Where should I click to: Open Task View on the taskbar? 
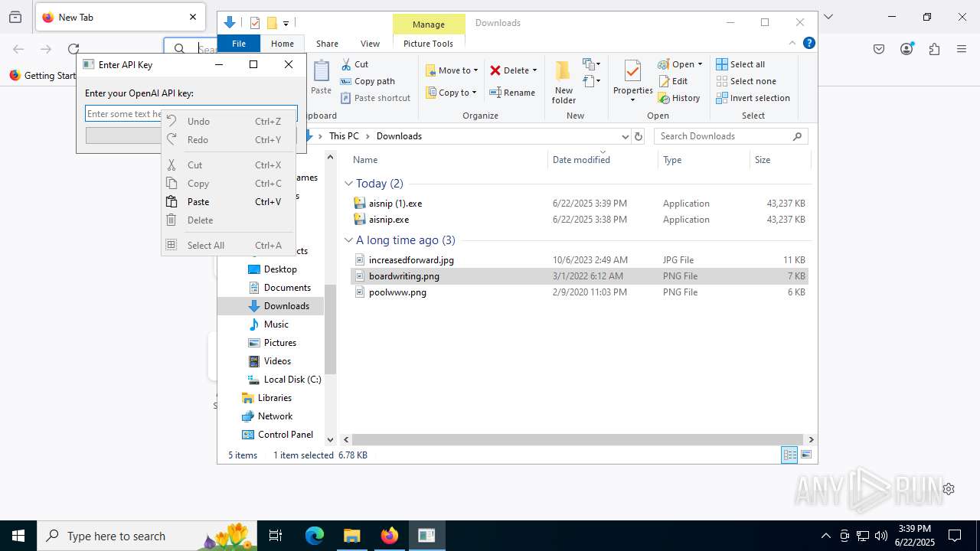click(276, 536)
